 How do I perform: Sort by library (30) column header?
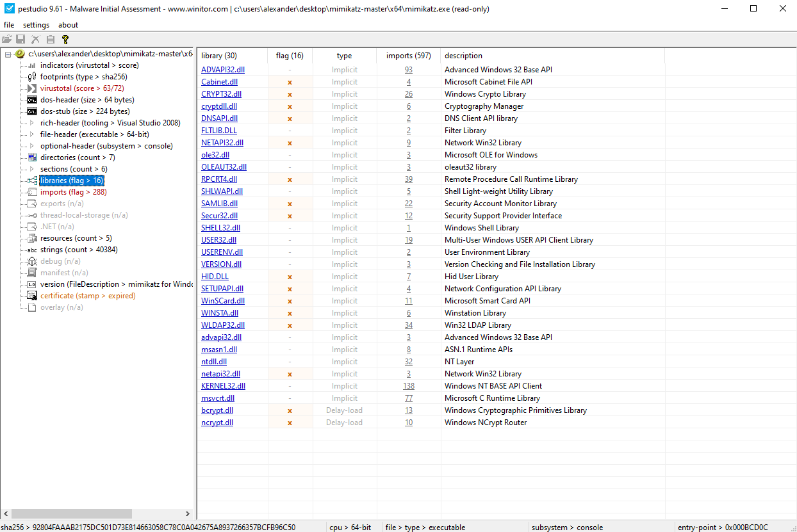point(232,56)
